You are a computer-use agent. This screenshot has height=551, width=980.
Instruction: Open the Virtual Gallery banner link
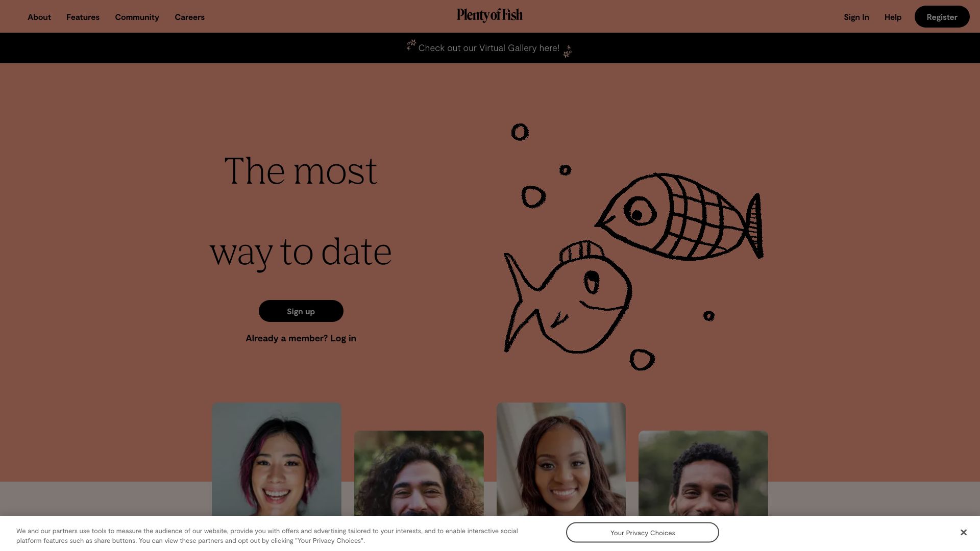pos(488,48)
